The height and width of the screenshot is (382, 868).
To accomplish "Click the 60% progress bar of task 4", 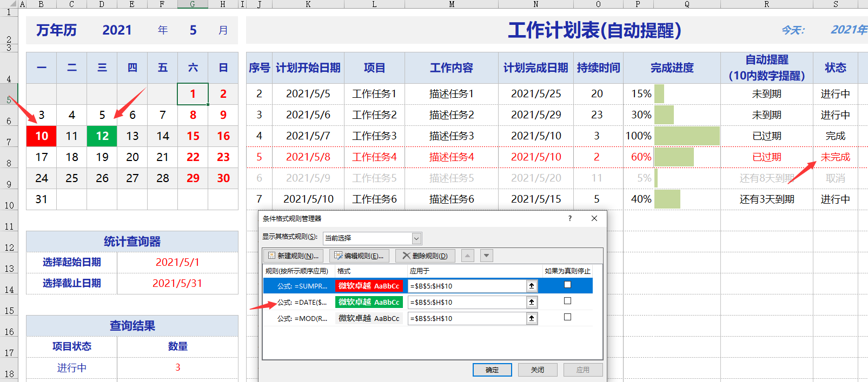I will (x=674, y=157).
